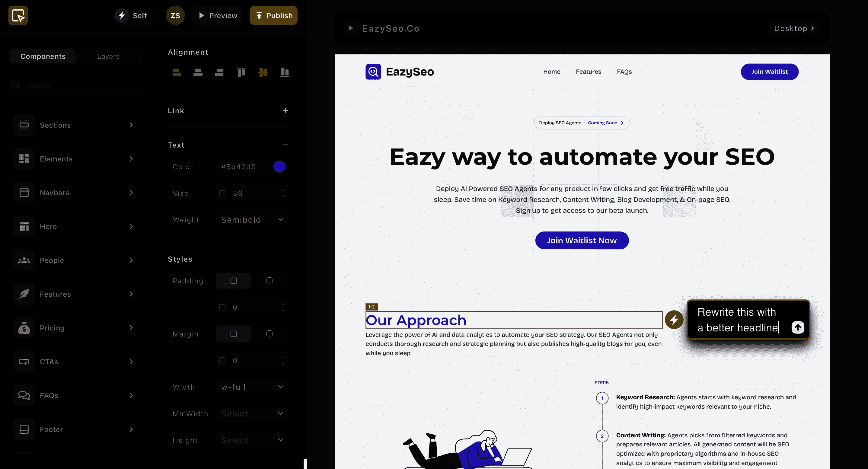
Task: Open the blue text color swatch
Action: 279,167
